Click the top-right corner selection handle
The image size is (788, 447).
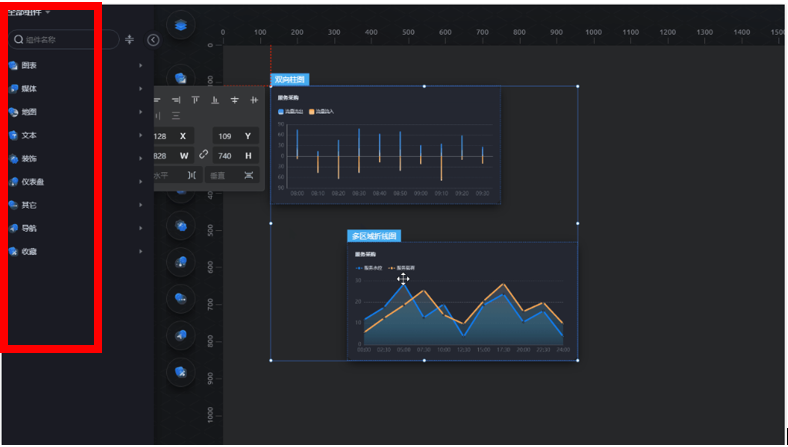577,86
